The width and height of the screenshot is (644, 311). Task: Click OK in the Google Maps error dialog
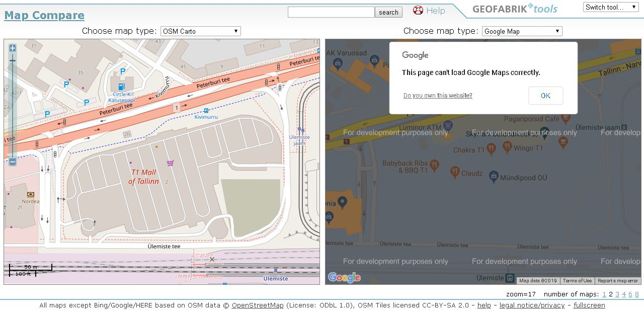545,96
